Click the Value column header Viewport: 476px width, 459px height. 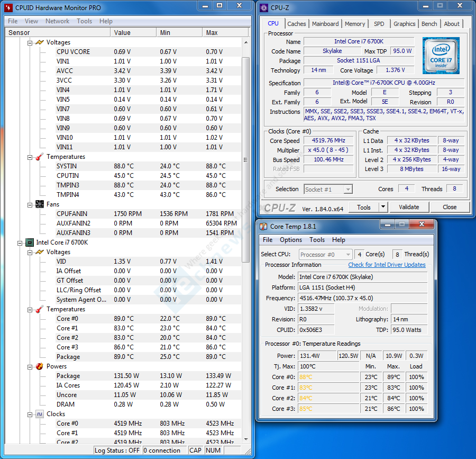pos(133,32)
